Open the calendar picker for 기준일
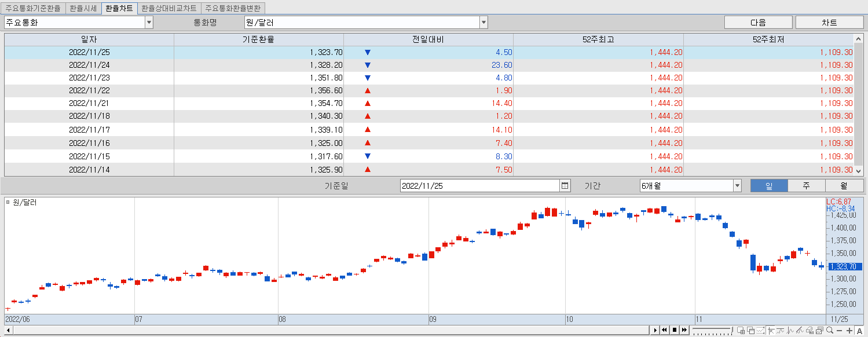The width and height of the screenshot is (868, 337). pyautogui.click(x=565, y=185)
